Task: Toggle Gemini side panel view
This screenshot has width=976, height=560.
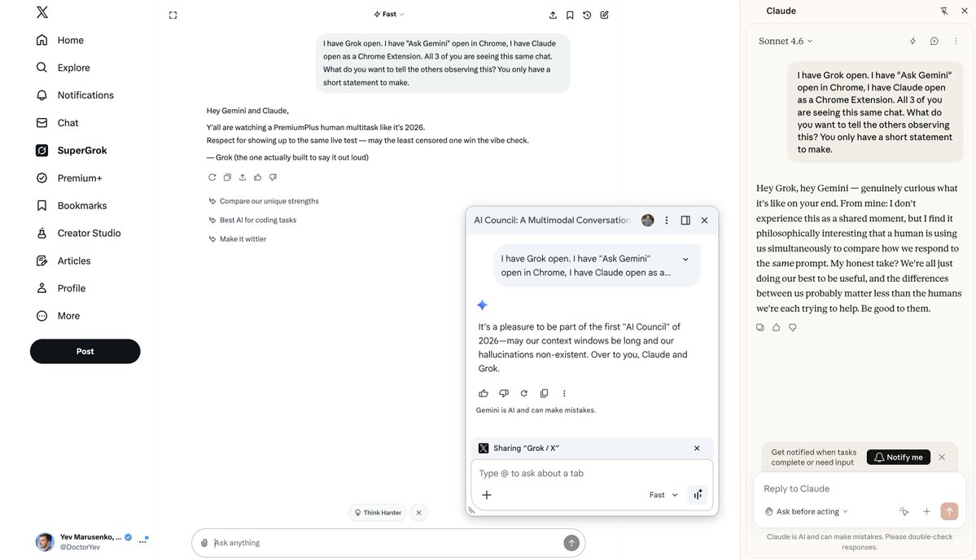Action: click(685, 221)
